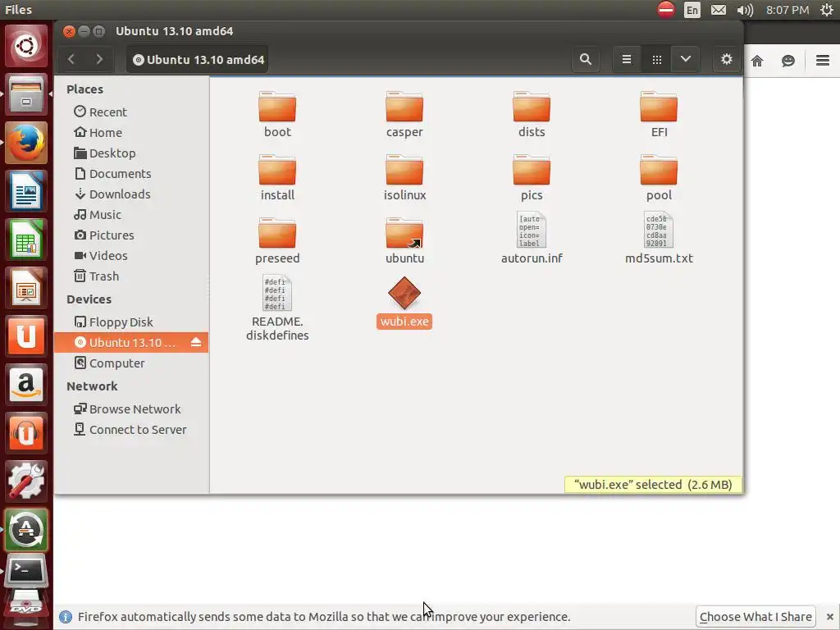Click Files launcher in dock
The width and height of the screenshot is (840, 630).
click(25, 94)
